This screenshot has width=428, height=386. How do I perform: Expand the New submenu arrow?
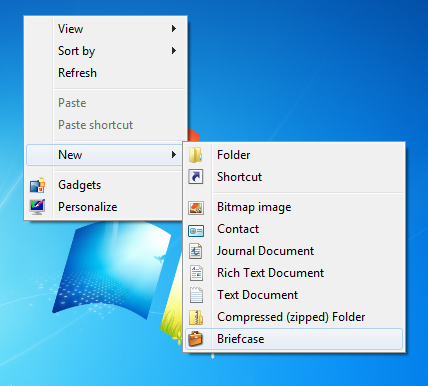pos(174,155)
